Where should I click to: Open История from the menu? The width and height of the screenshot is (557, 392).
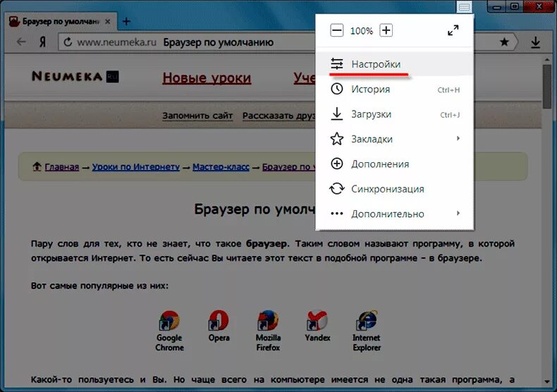click(x=394, y=89)
